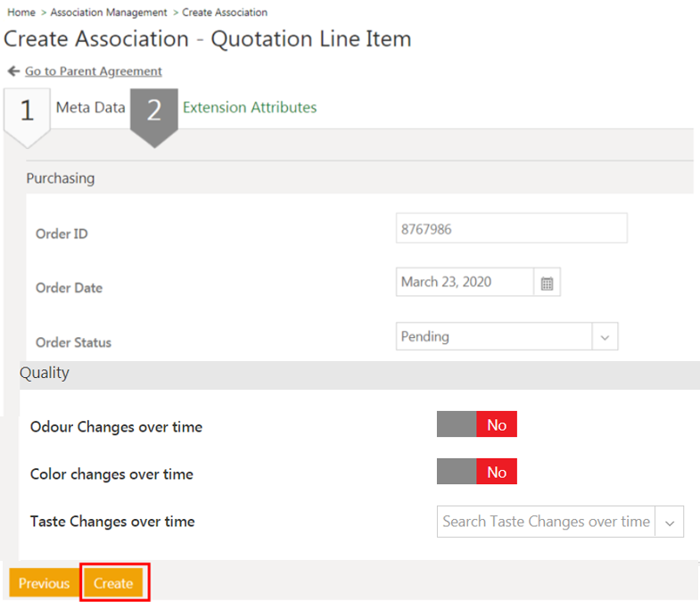This screenshot has width=700, height=609.
Task: Open Association Management from the breadcrumb
Action: pyautogui.click(x=109, y=12)
